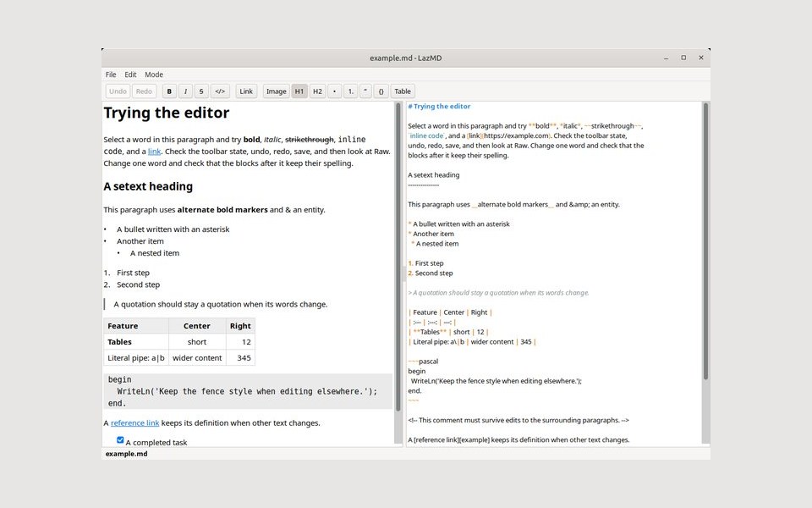Uncheck the 'A completed task' checkbox
Viewport: 812px width, 508px height.
(x=120, y=440)
